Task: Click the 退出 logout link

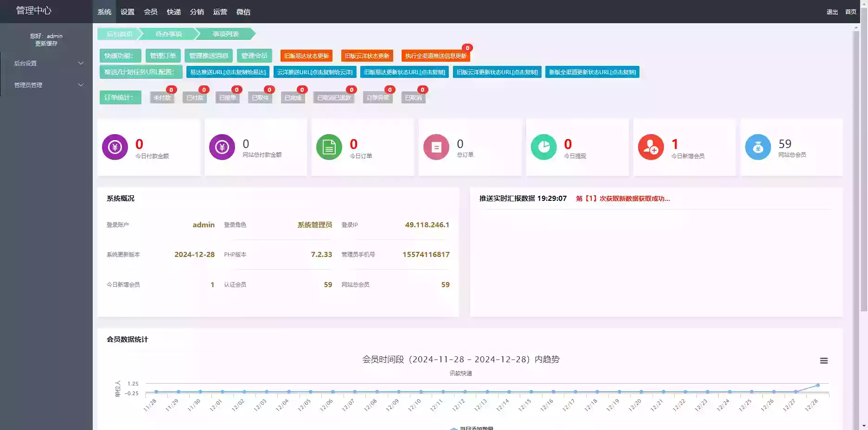Action: click(x=832, y=12)
